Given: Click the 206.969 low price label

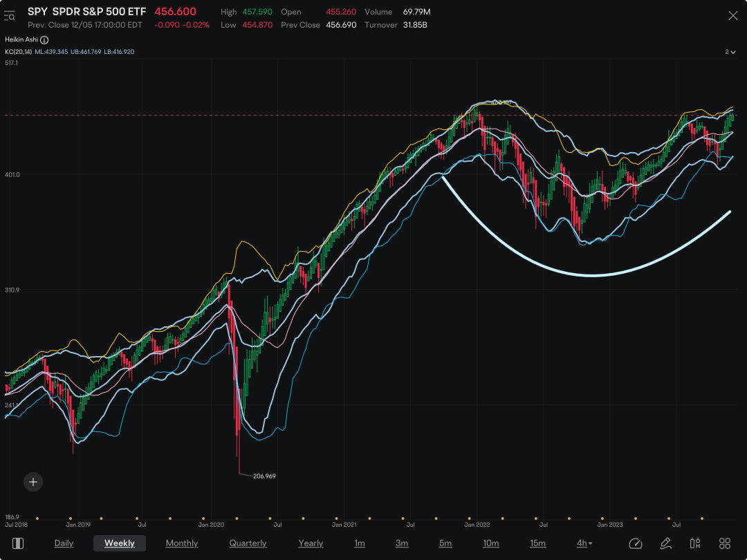Looking at the screenshot, I should [x=264, y=476].
